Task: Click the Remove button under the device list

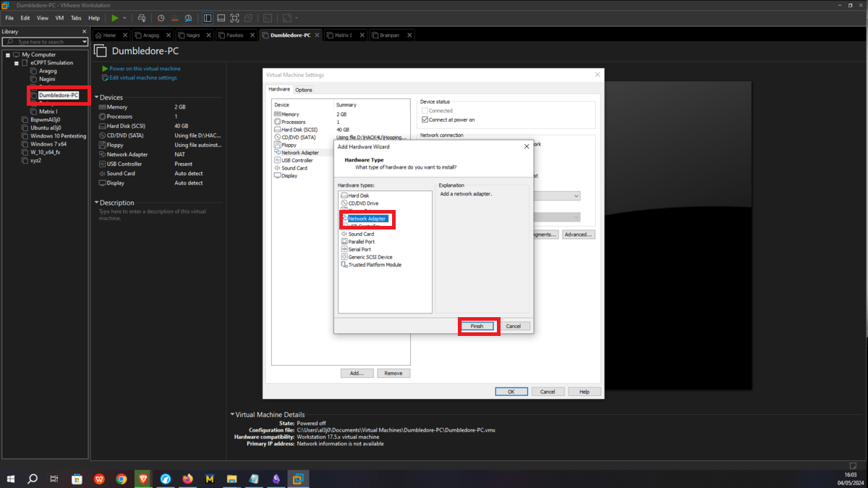Action: 393,373
